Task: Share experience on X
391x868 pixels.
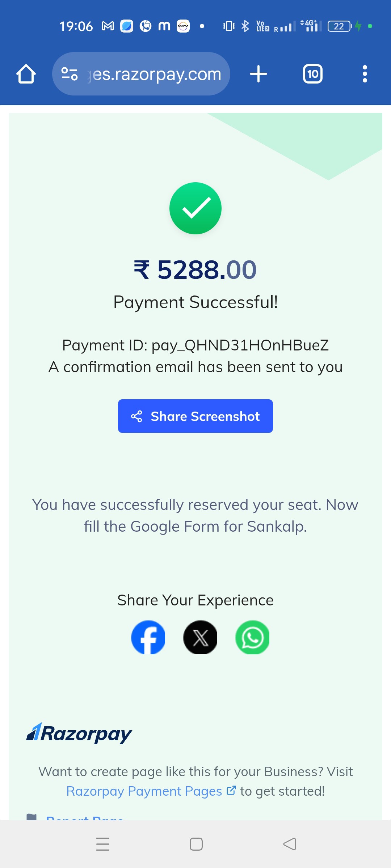Action: [200, 637]
